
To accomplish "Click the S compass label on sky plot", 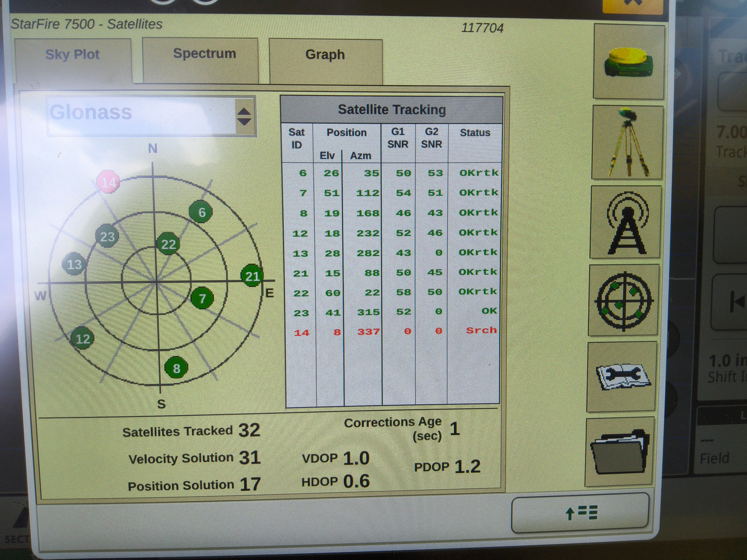I will pos(161,404).
